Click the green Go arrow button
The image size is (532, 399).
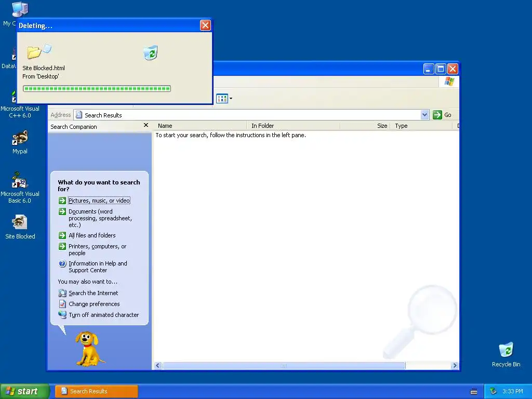click(437, 115)
